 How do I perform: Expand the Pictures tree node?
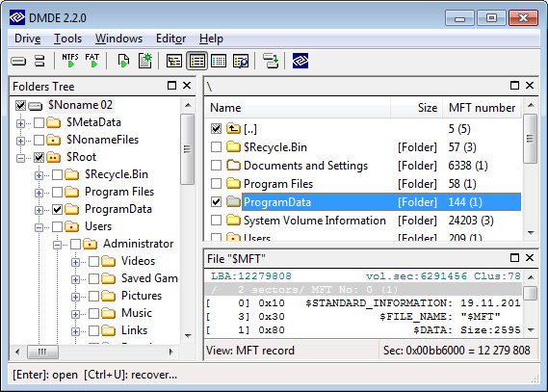click(x=75, y=297)
